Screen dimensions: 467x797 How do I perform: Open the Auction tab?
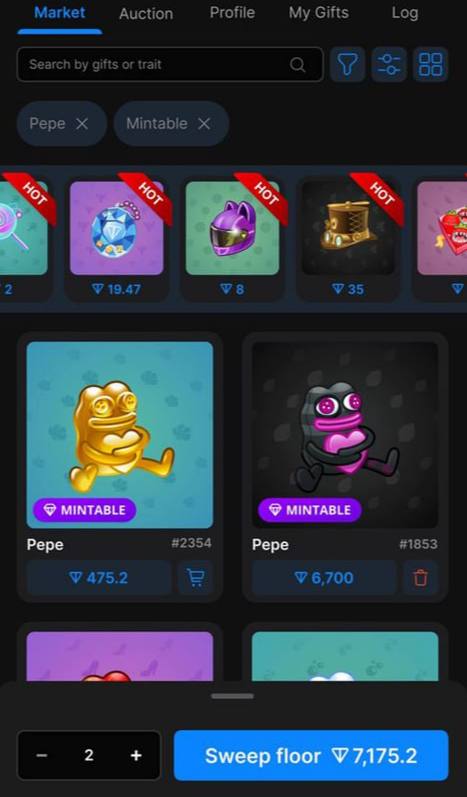pos(146,14)
